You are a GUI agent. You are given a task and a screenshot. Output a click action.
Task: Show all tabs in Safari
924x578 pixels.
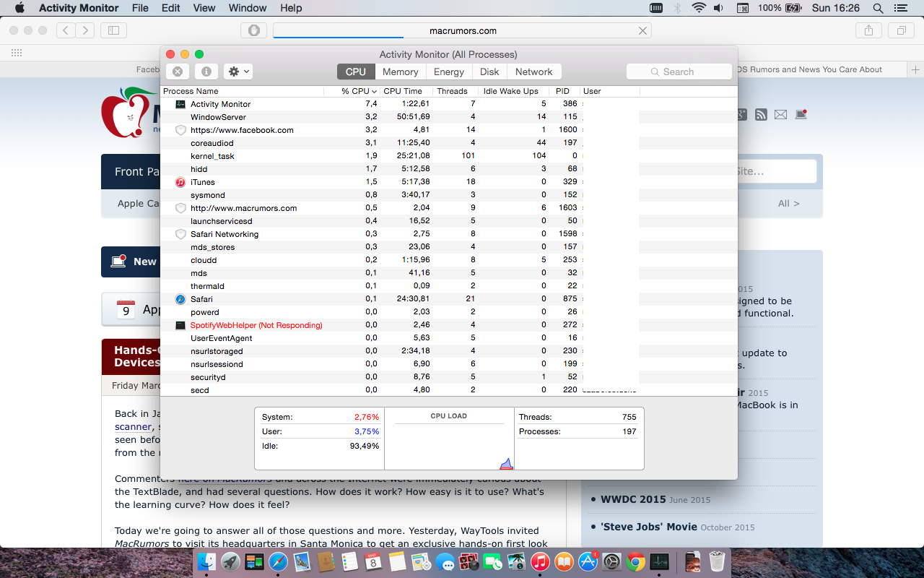pos(901,30)
